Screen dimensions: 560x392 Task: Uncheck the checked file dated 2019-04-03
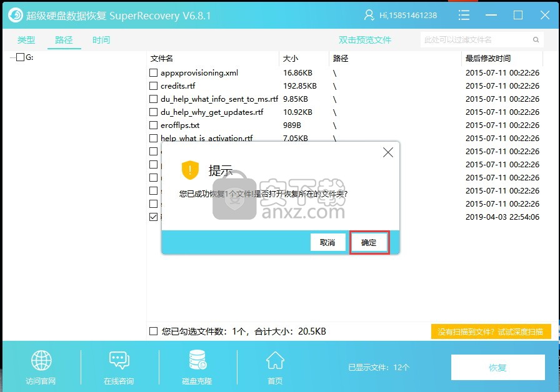(x=153, y=217)
